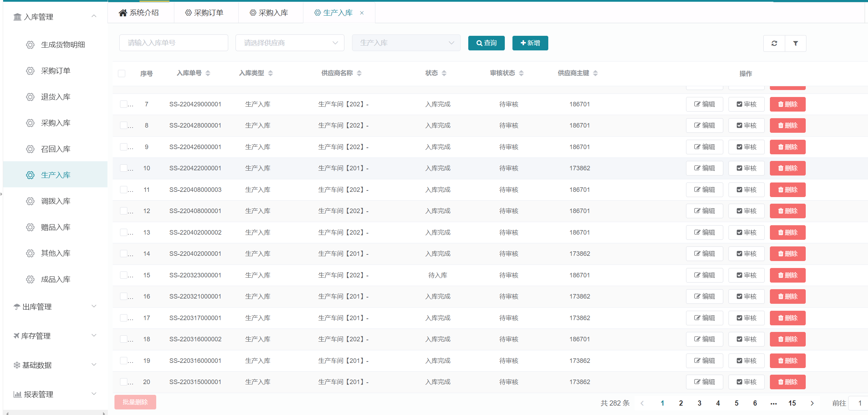Check the row 18 checkbox SS-220316000002
This screenshot has width=868, height=415.
tap(124, 339)
